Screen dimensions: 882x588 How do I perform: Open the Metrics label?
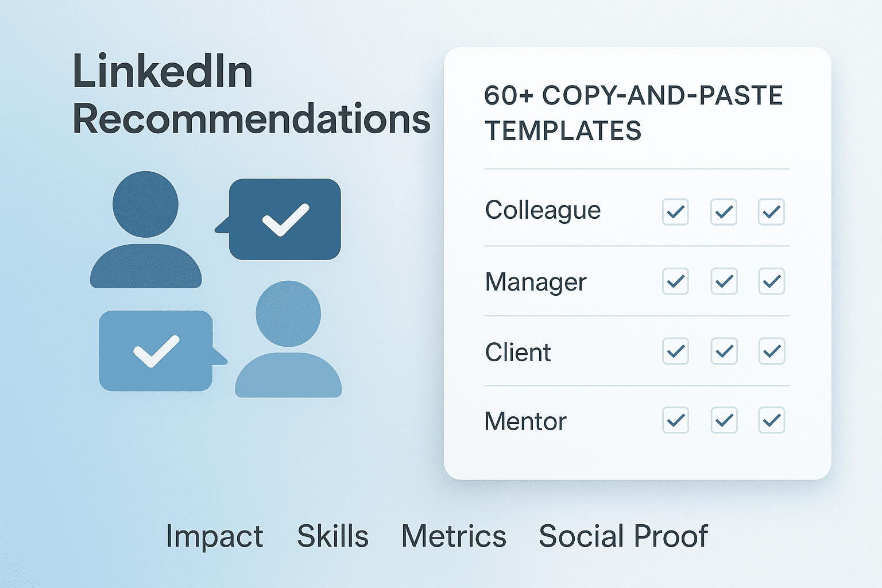click(x=454, y=536)
